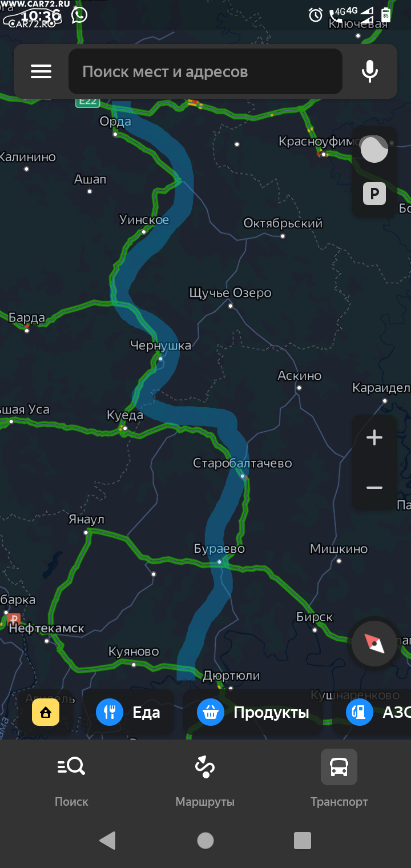Select the Продукты category chip
The width and height of the screenshot is (411, 868).
tap(253, 712)
